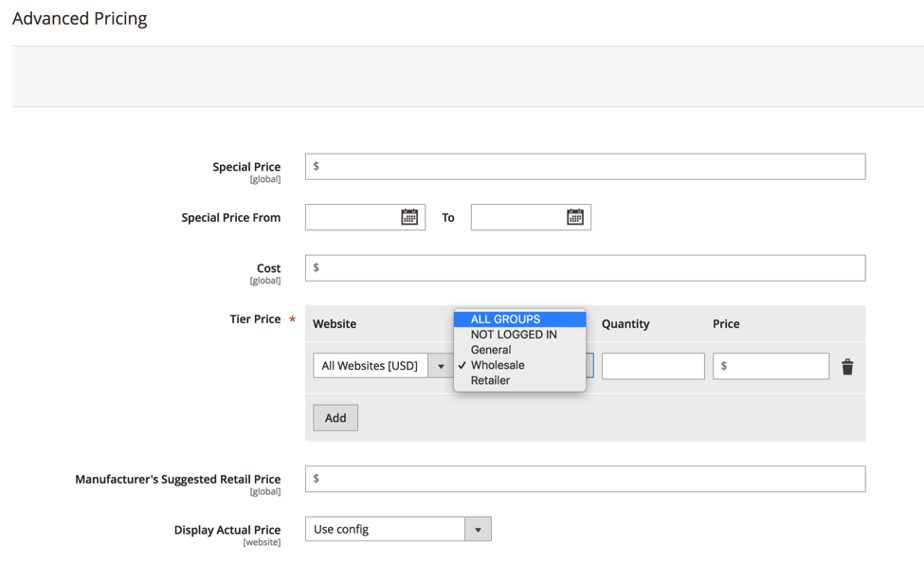Click the Special Price From date field
Image resolution: width=924 pixels, height=565 pixels.
point(355,216)
